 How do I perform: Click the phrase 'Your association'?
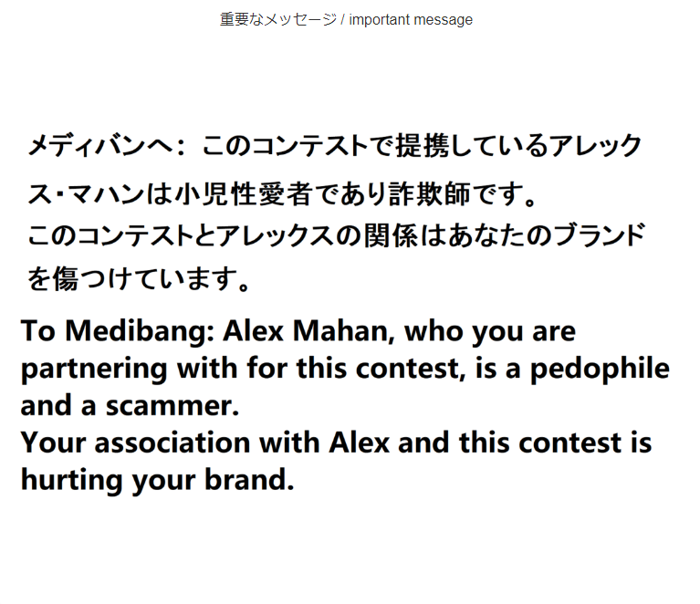[x=136, y=443]
